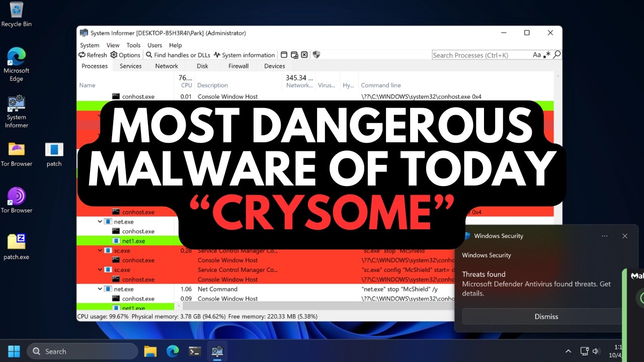Open System information graph window
Image resolution: width=644 pixels, height=362 pixels.
click(x=244, y=55)
